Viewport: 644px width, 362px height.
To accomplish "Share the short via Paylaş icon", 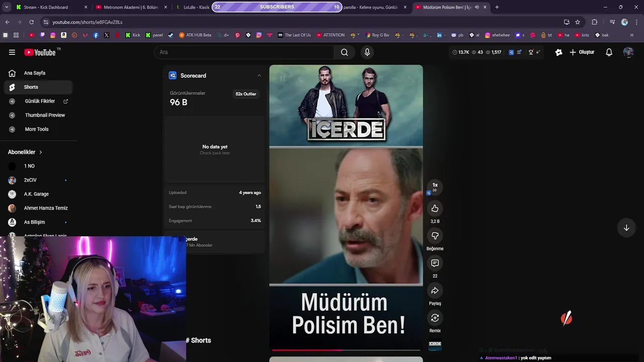I will [x=435, y=291].
